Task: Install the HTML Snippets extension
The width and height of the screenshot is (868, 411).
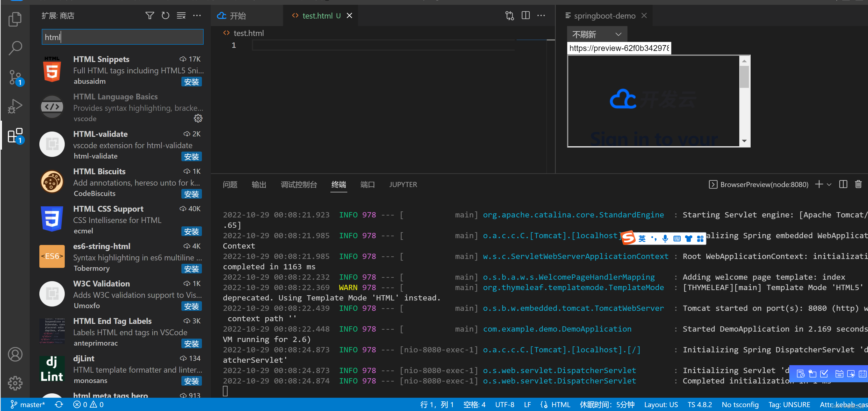Action: coord(191,82)
